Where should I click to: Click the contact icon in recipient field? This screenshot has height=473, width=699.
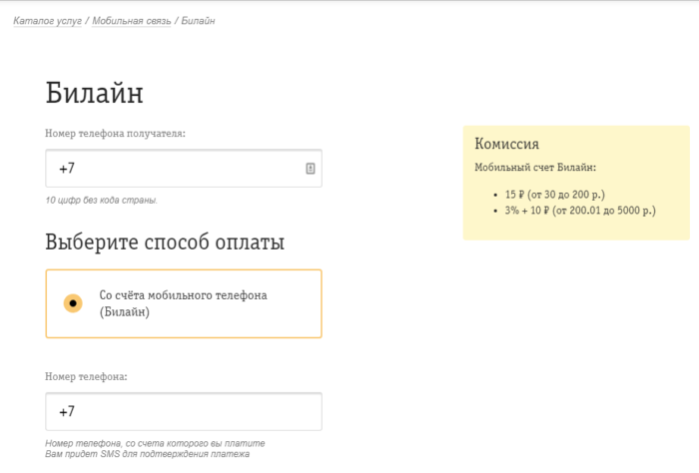tap(310, 169)
